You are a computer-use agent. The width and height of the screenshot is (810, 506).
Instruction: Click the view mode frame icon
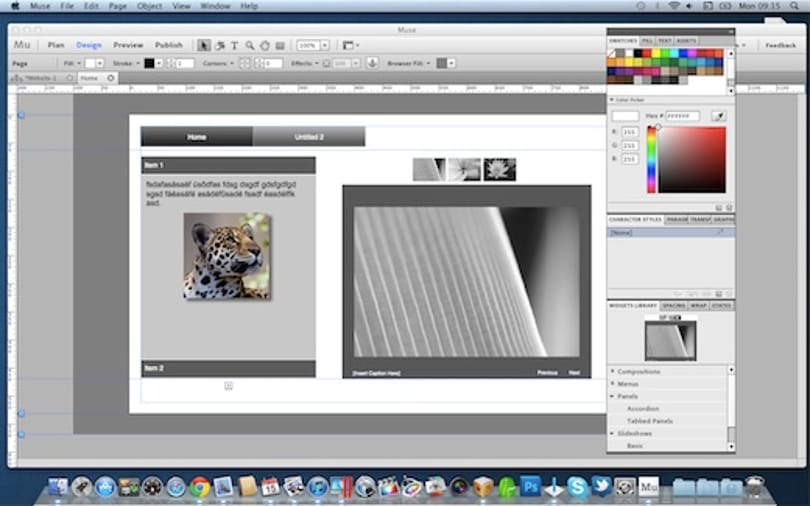[x=349, y=45]
